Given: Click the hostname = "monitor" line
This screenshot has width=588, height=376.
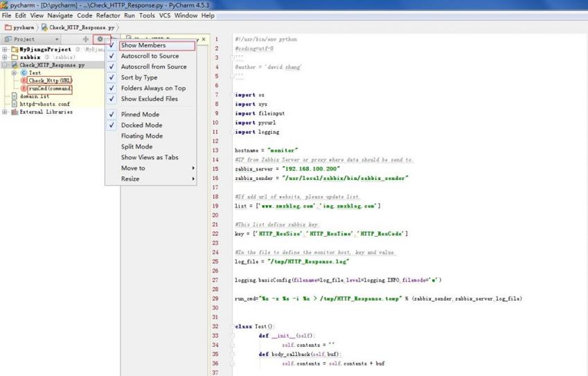Looking at the screenshot, I should click(267, 150).
